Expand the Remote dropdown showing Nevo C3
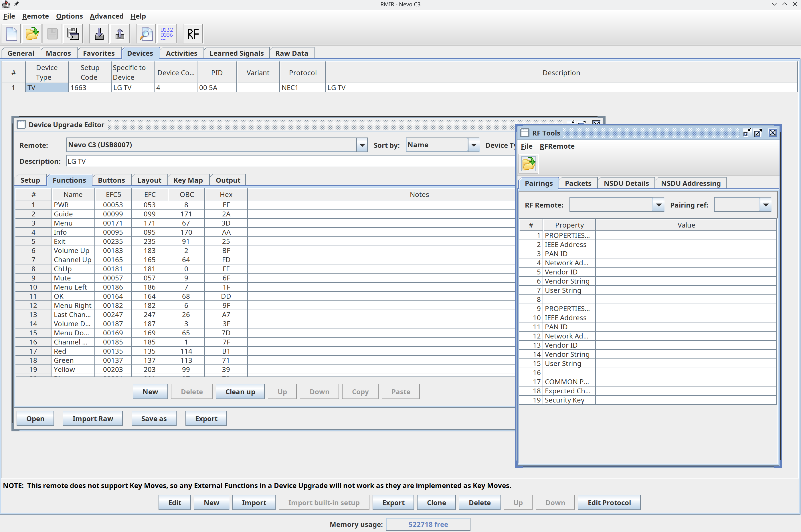Image resolution: width=801 pixels, height=532 pixels. pos(362,145)
